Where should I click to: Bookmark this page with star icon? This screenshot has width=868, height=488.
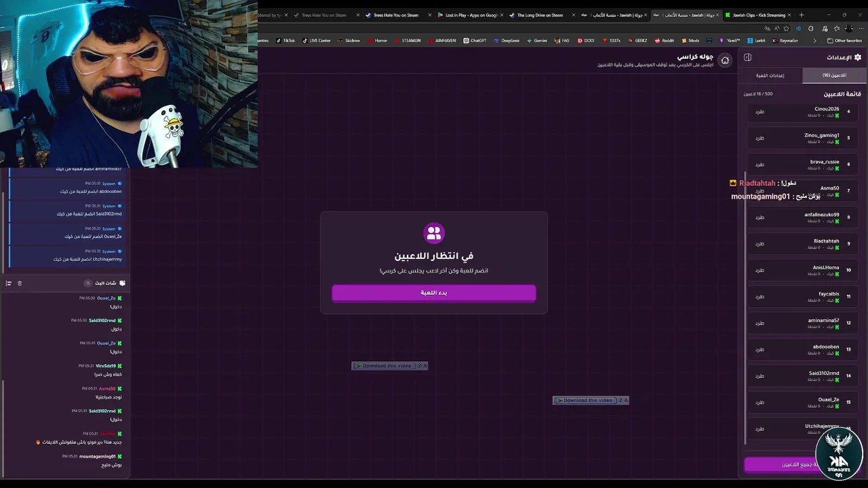787,28
